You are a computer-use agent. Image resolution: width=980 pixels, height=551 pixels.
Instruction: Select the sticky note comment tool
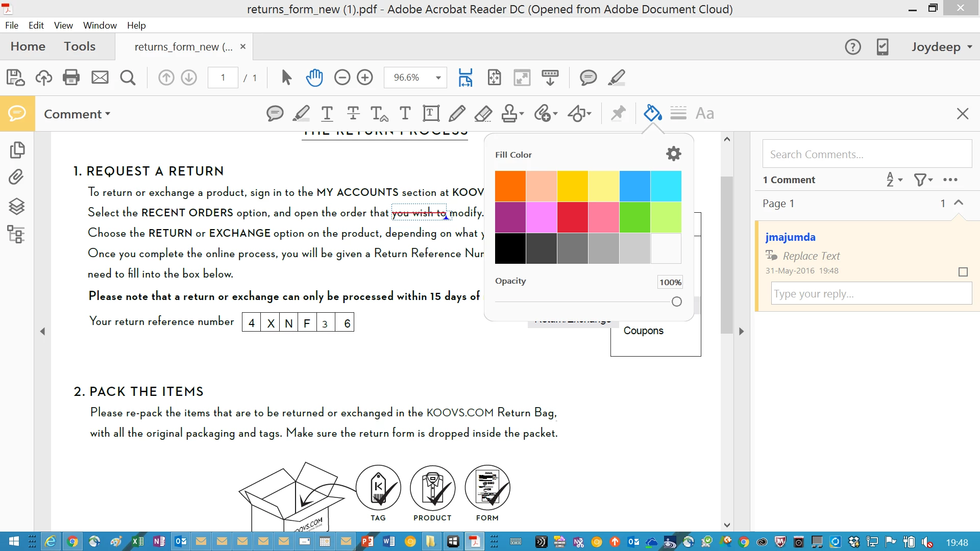pos(275,113)
